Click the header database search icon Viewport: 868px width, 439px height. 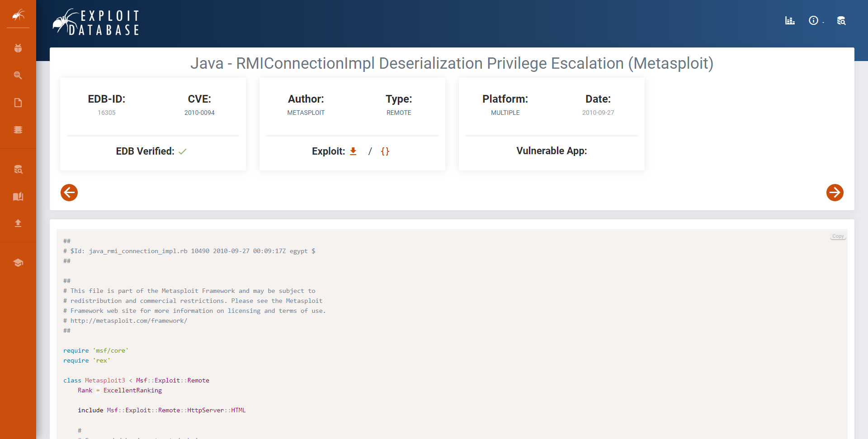841,20
